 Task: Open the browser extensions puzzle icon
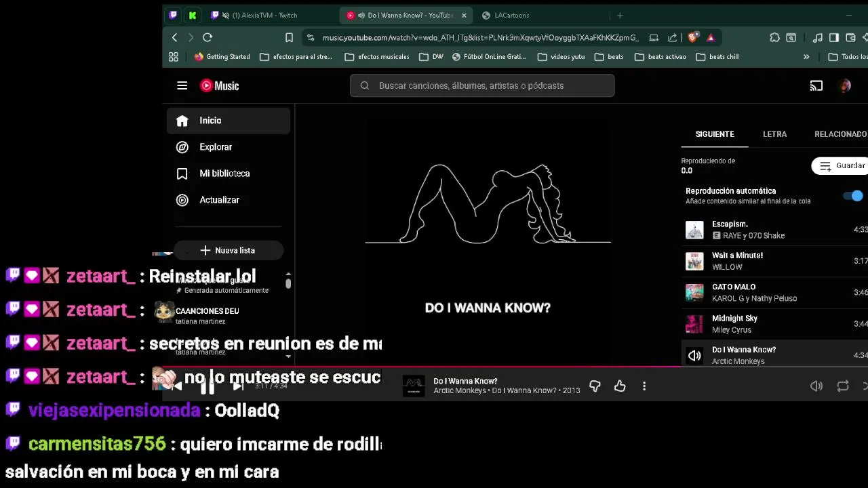pyautogui.click(x=774, y=38)
